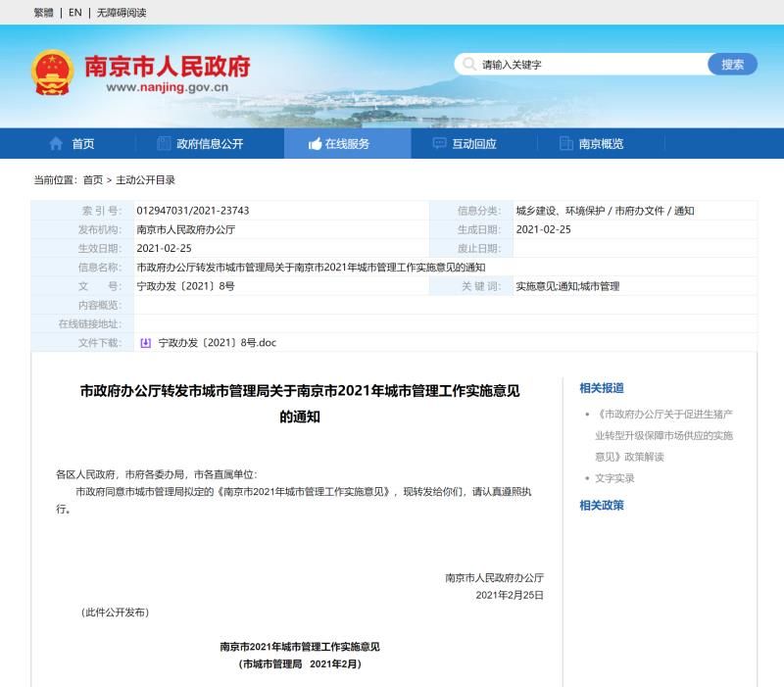Screen dimensions: 784x687
Task: Select the 南京概览 navigation tab
Action: coord(601,143)
